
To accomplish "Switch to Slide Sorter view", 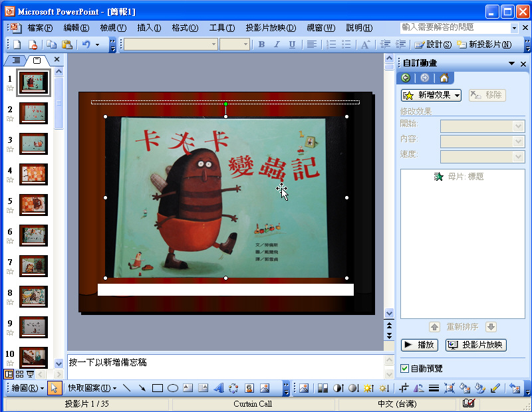I will [20, 374].
